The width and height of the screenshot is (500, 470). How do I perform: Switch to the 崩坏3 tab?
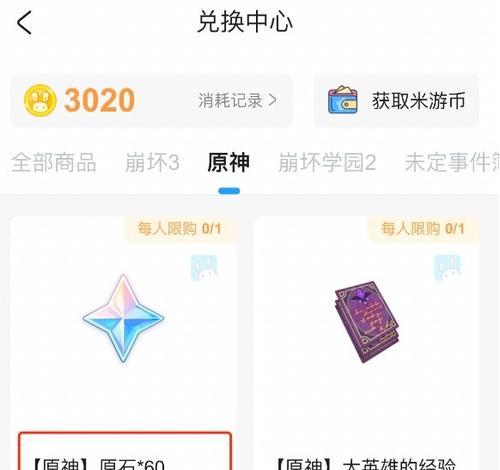[x=152, y=163]
